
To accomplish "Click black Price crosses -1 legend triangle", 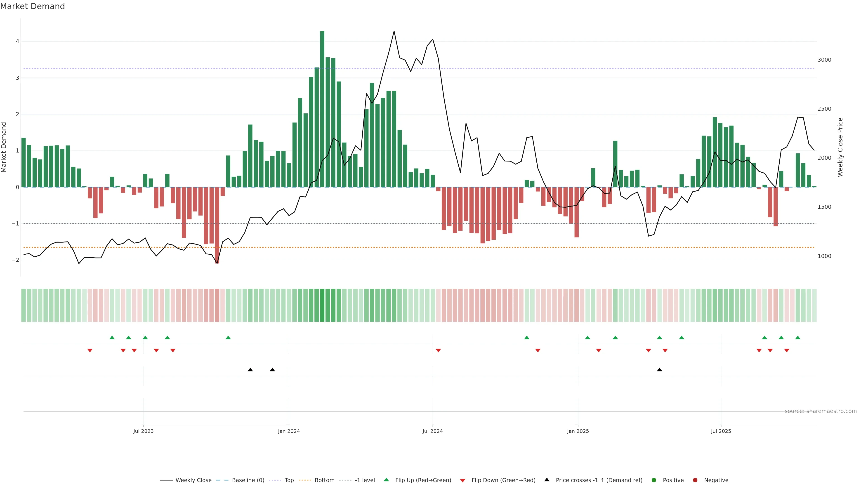I will [547, 480].
